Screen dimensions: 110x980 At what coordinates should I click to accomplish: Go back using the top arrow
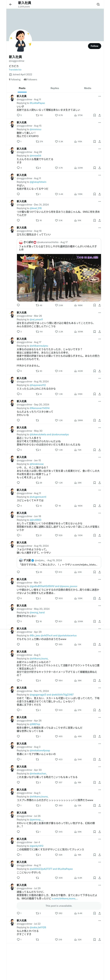(x=11, y=5)
